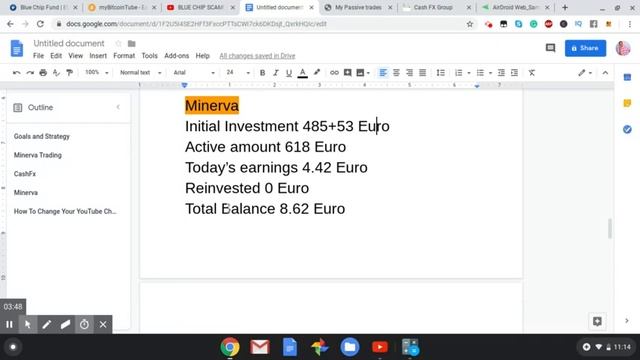Click the spelling and grammar check icon
The height and width of the screenshot is (360, 640).
[x=56, y=73]
